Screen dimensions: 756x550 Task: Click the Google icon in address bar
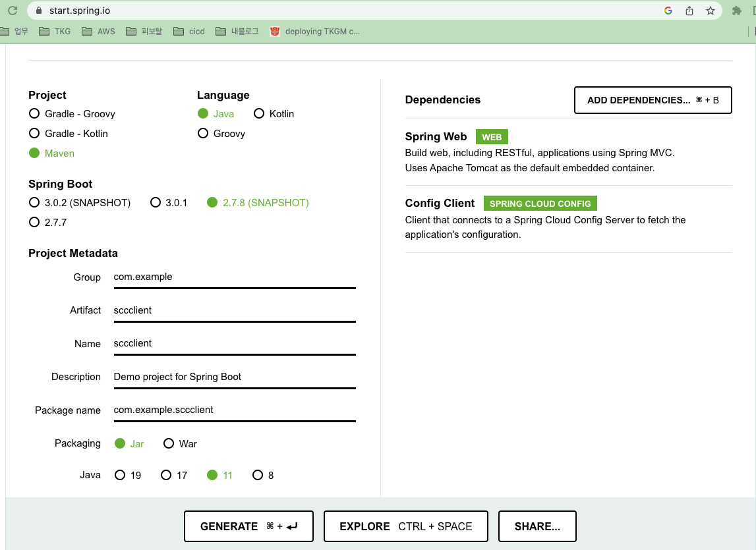pos(668,11)
